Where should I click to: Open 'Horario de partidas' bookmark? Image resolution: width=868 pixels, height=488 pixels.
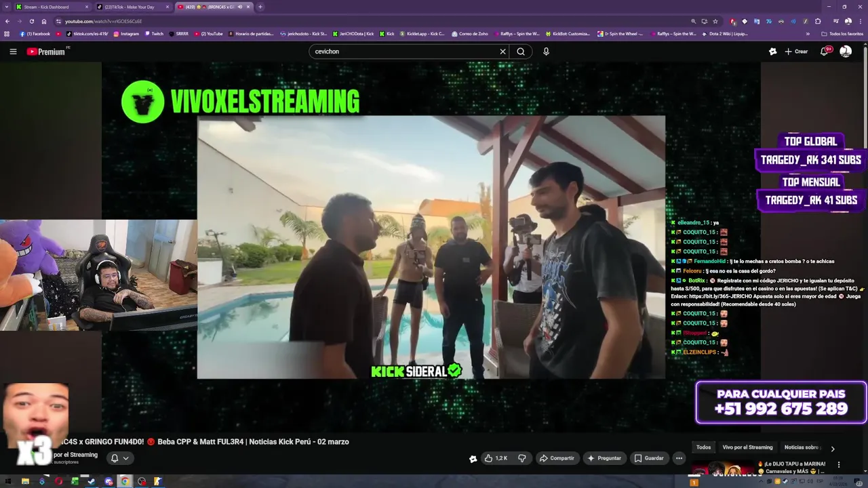click(251, 34)
